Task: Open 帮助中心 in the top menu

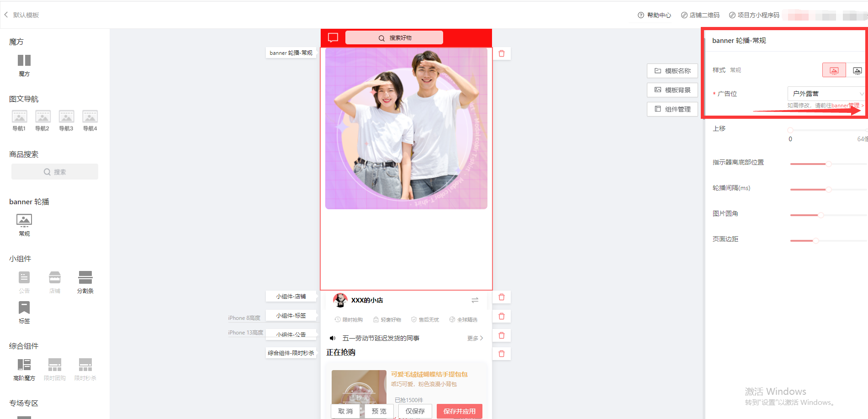Action: tap(654, 15)
